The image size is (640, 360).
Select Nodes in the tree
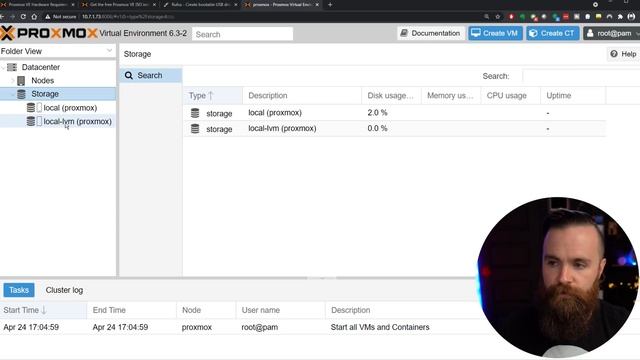(x=42, y=80)
